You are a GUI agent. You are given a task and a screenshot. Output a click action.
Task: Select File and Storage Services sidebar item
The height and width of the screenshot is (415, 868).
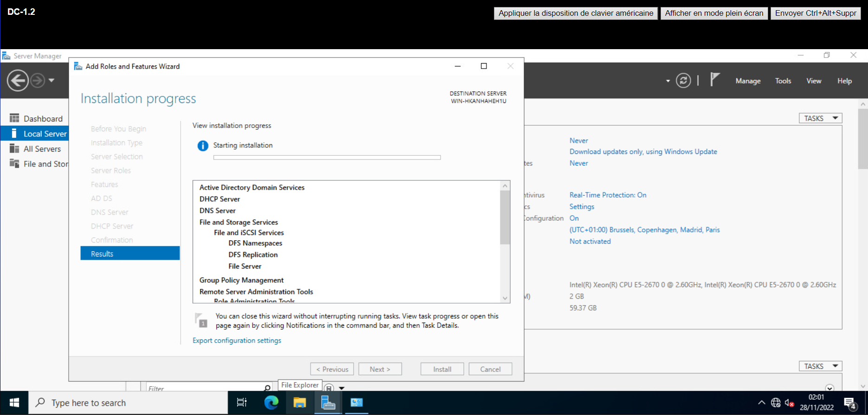pyautogui.click(x=35, y=164)
